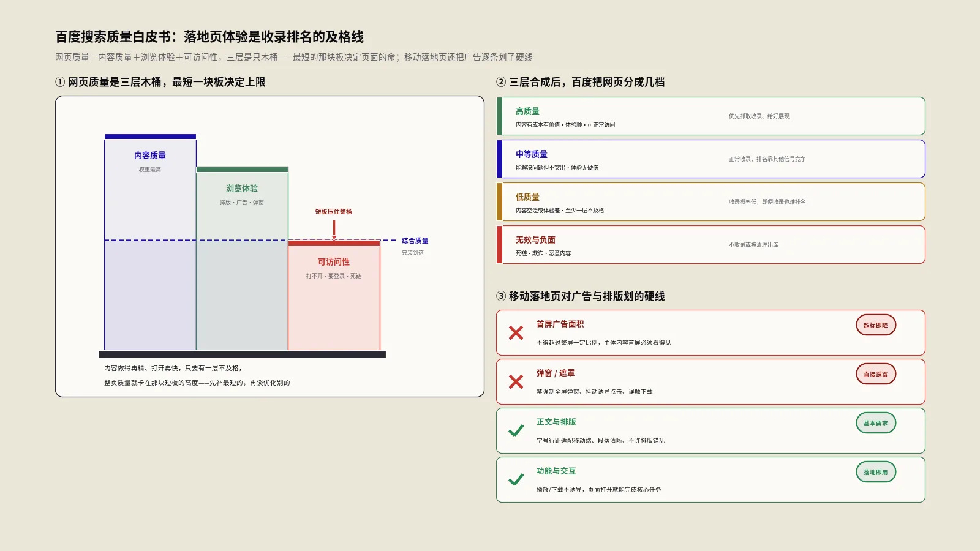Click the 正文与排版 rule title
The height and width of the screenshot is (551, 980).
click(556, 422)
